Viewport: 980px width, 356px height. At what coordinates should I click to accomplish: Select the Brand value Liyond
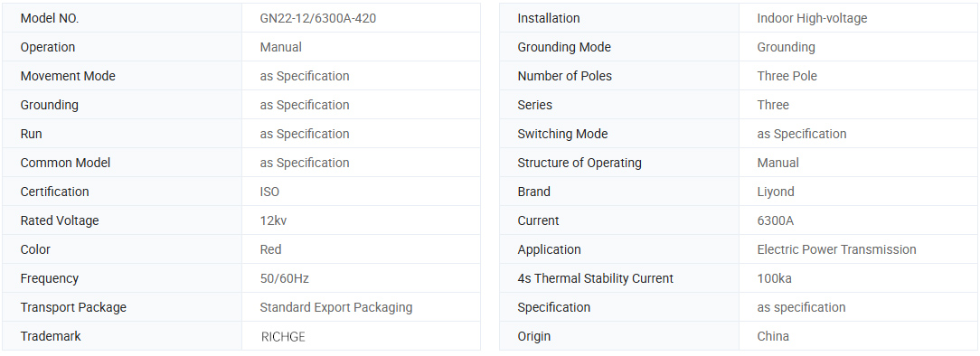click(776, 192)
